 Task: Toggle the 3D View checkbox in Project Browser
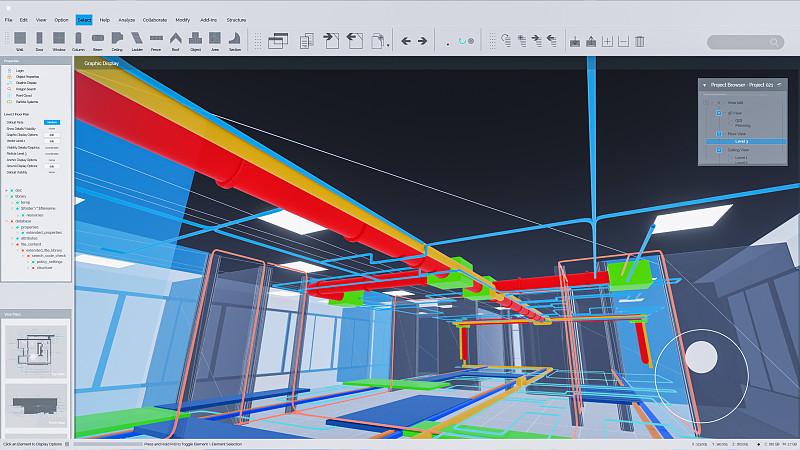click(719, 113)
